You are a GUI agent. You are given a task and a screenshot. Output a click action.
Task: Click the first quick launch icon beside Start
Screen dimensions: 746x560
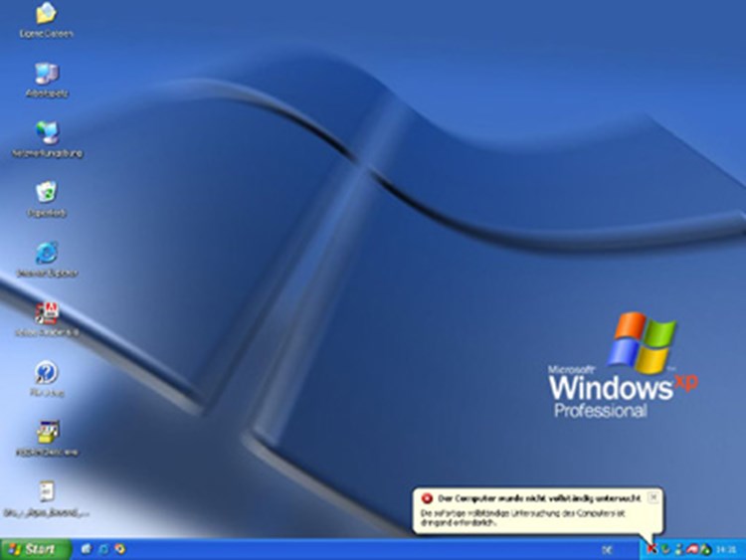point(87,549)
